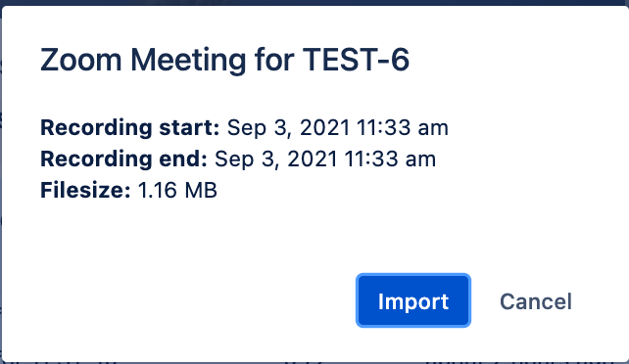Click the Import button
This screenshot has height=364, width=629.
pyautogui.click(x=413, y=300)
